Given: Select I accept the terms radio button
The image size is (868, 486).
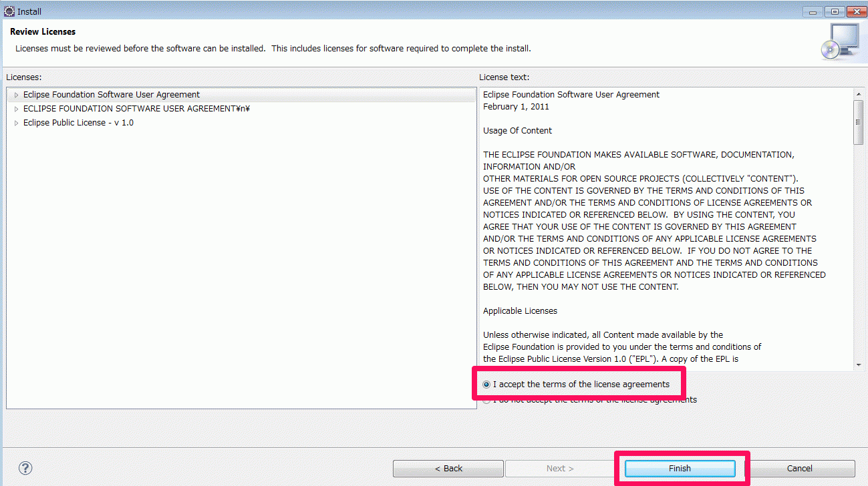Looking at the screenshot, I should (x=486, y=385).
